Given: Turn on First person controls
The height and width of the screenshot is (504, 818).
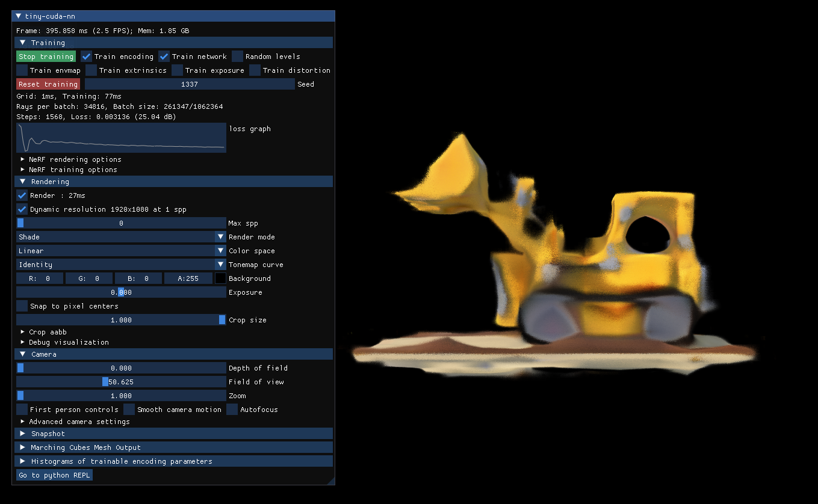Looking at the screenshot, I should tap(22, 410).
